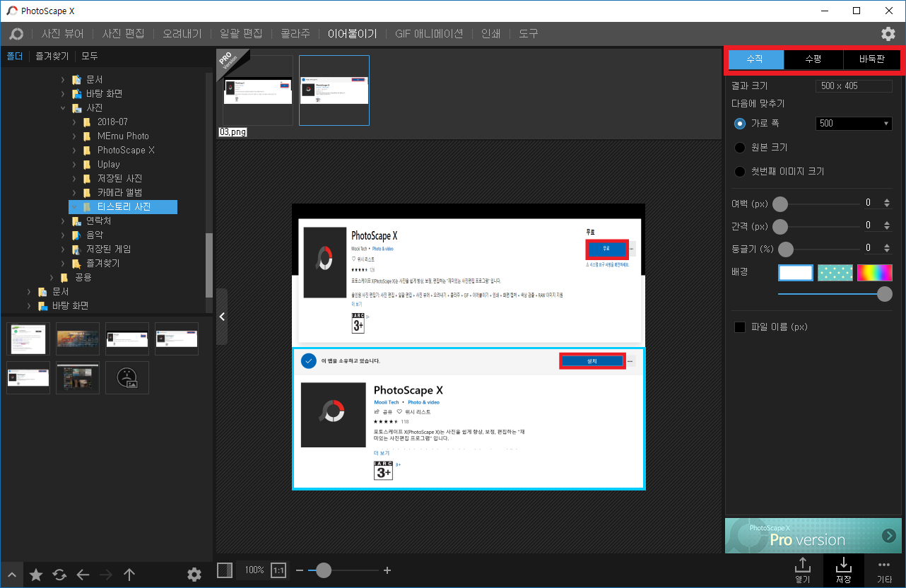
Task: Select the 첫번째 이미지 크기 radio button
Action: pyautogui.click(x=740, y=171)
